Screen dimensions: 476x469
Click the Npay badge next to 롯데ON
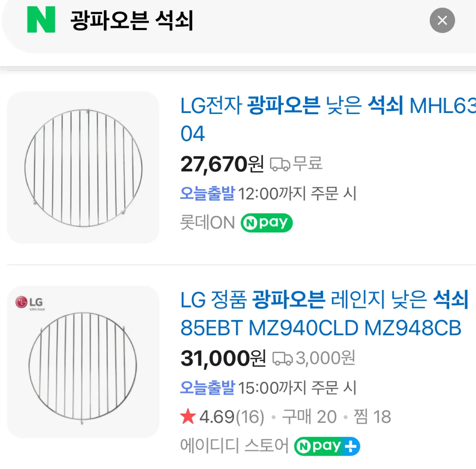pyautogui.click(x=266, y=223)
